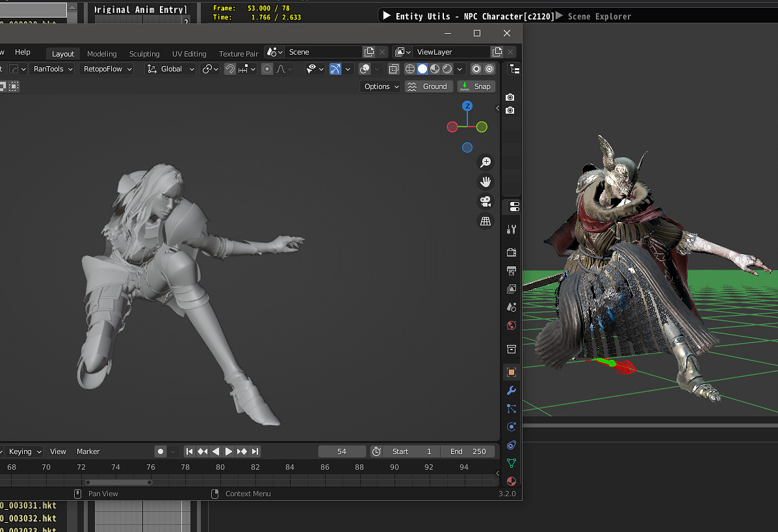Open the Material properties tab icon
Image resolution: width=778 pixels, height=532 pixels.
(x=512, y=481)
